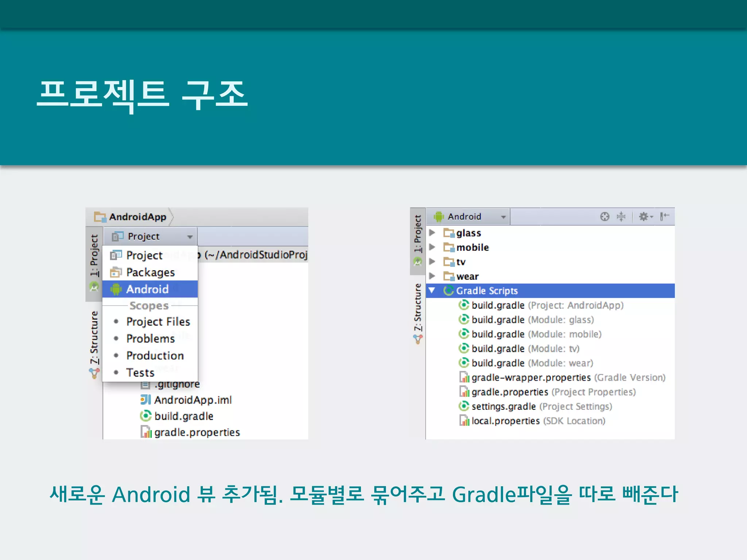The height and width of the screenshot is (560, 747).
Task: Click the collapse all icon in toolbar
Action: pyautogui.click(x=621, y=217)
